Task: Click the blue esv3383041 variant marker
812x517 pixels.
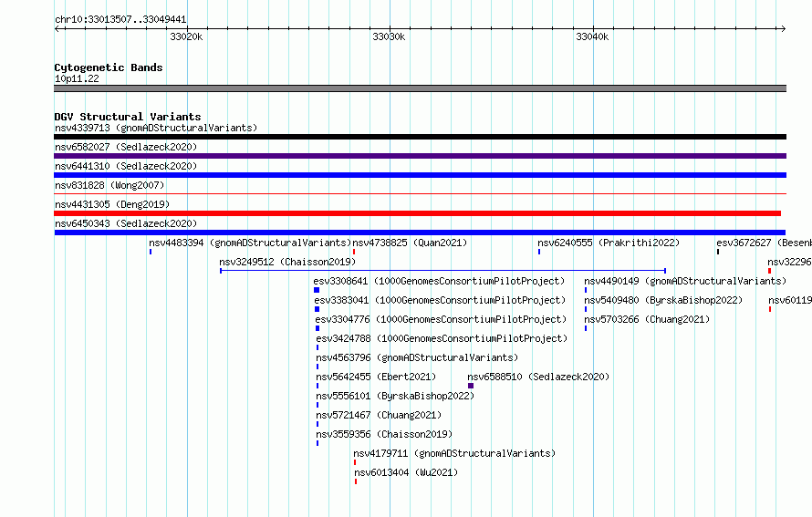Action: coord(317,309)
